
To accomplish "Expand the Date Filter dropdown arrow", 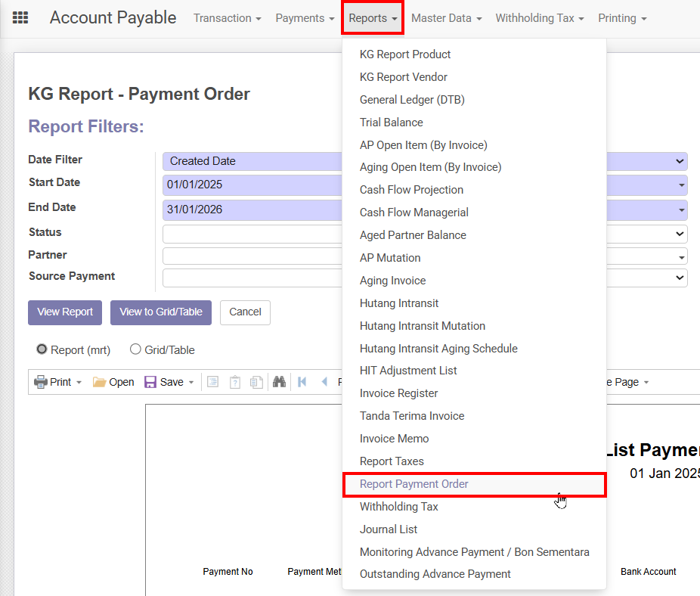I will 678,161.
